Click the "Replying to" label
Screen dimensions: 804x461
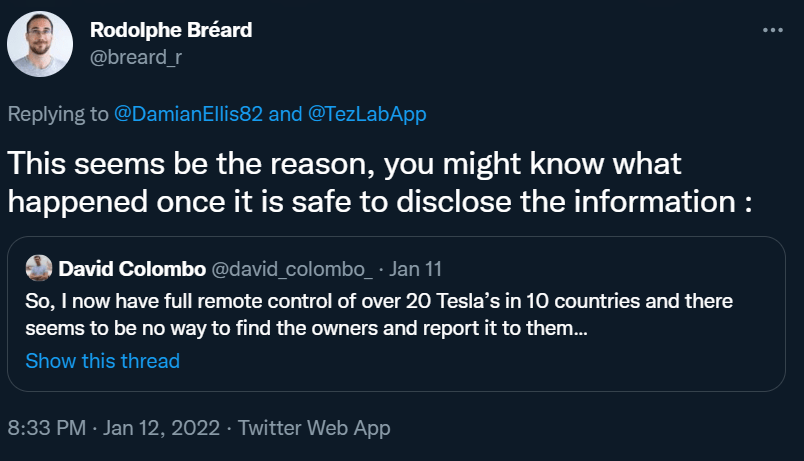click(58, 114)
